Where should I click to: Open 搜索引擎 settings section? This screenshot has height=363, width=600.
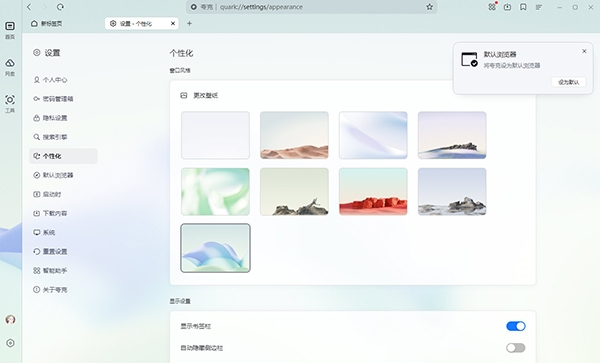coord(63,137)
